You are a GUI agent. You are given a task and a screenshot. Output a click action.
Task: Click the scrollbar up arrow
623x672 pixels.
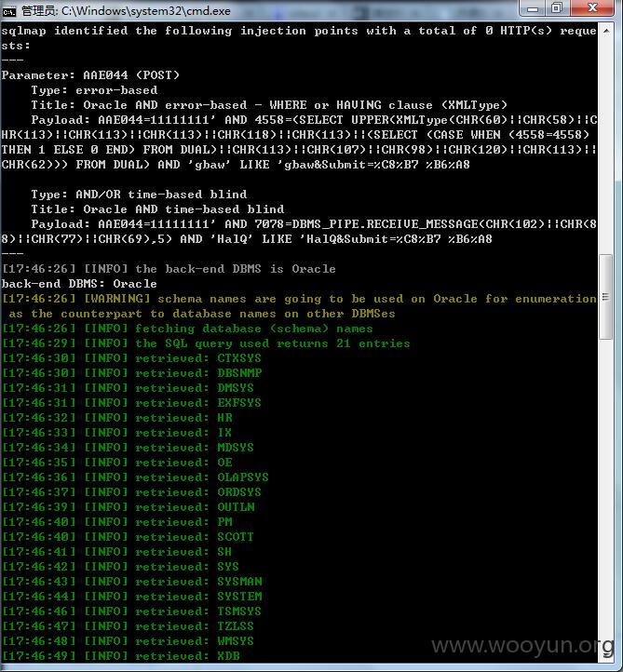point(606,31)
